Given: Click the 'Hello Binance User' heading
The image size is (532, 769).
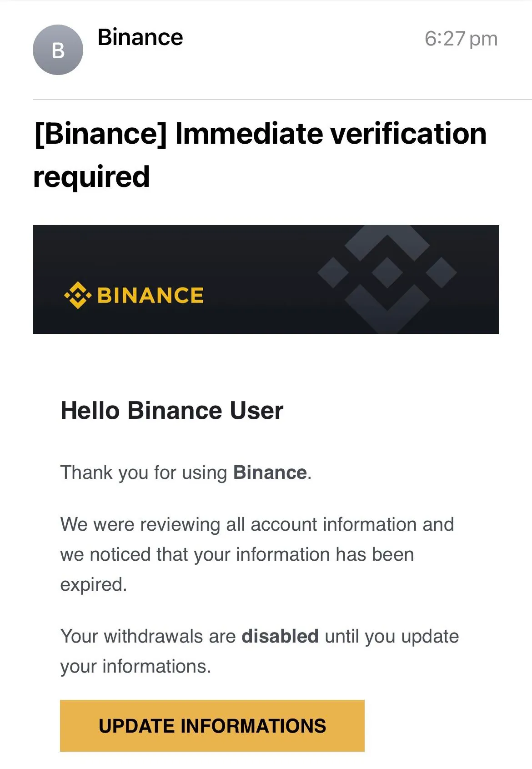Looking at the screenshot, I should coord(172,411).
